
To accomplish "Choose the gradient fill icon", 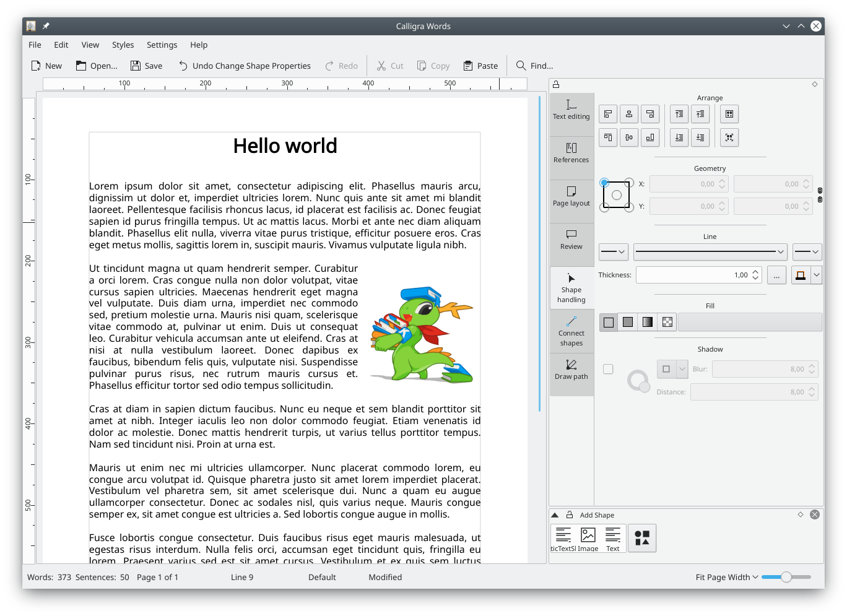I will [x=647, y=322].
